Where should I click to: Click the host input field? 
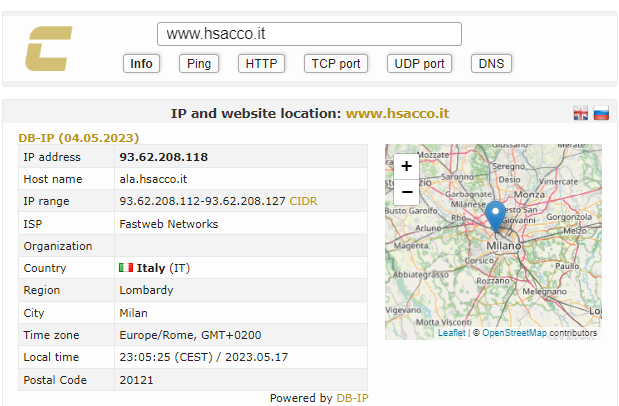coord(309,34)
